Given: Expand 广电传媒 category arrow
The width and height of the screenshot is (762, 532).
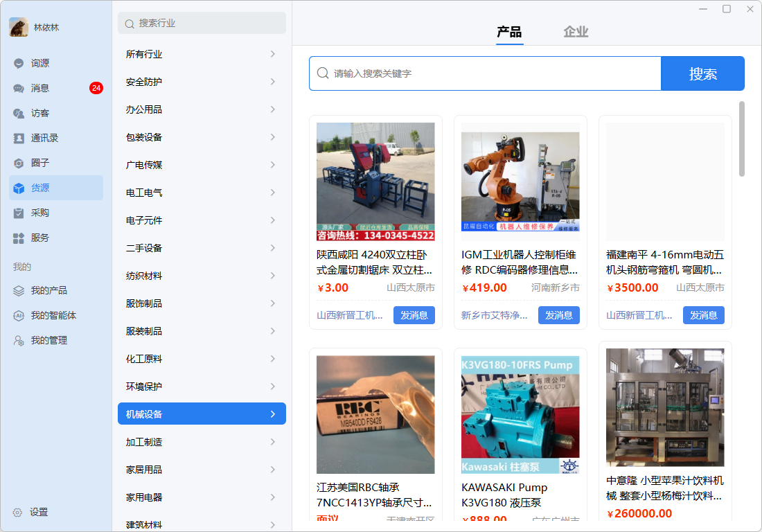Looking at the screenshot, I should (x=273, y=165).
